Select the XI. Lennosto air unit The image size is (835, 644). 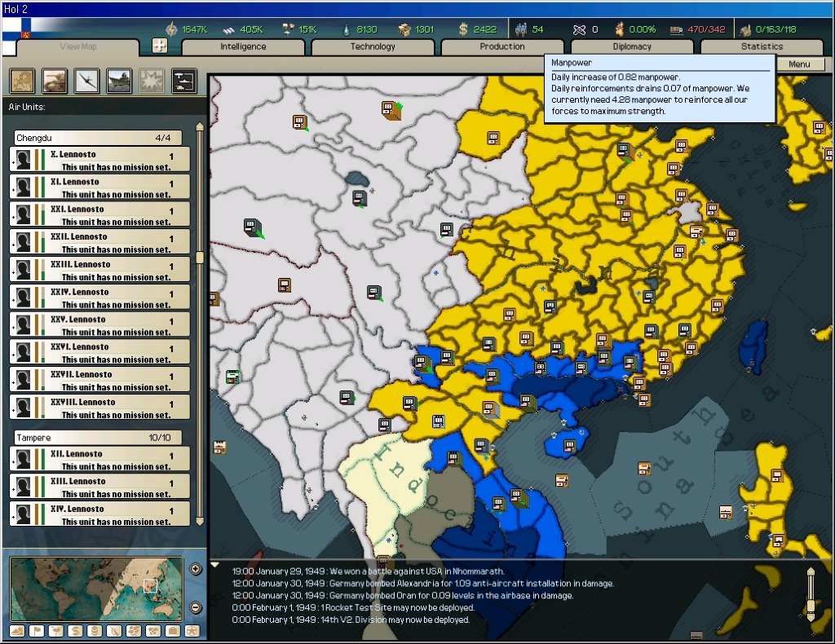(99, 187)
